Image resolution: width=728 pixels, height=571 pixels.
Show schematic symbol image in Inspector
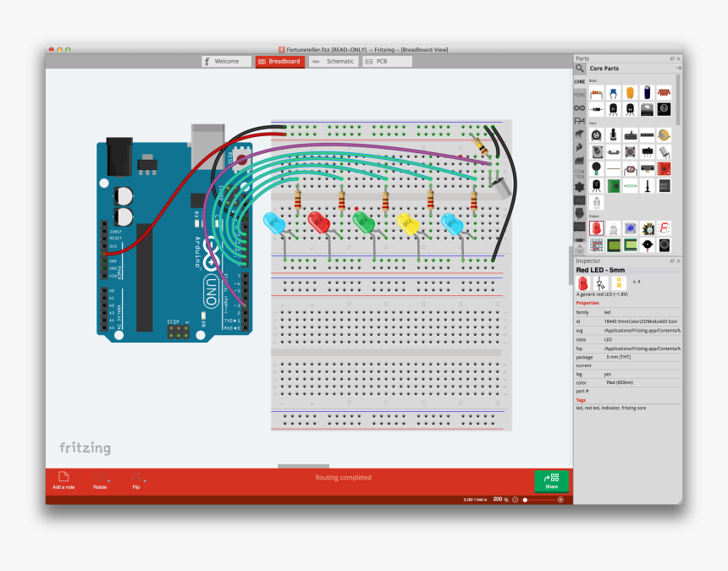tap(600, 283)
